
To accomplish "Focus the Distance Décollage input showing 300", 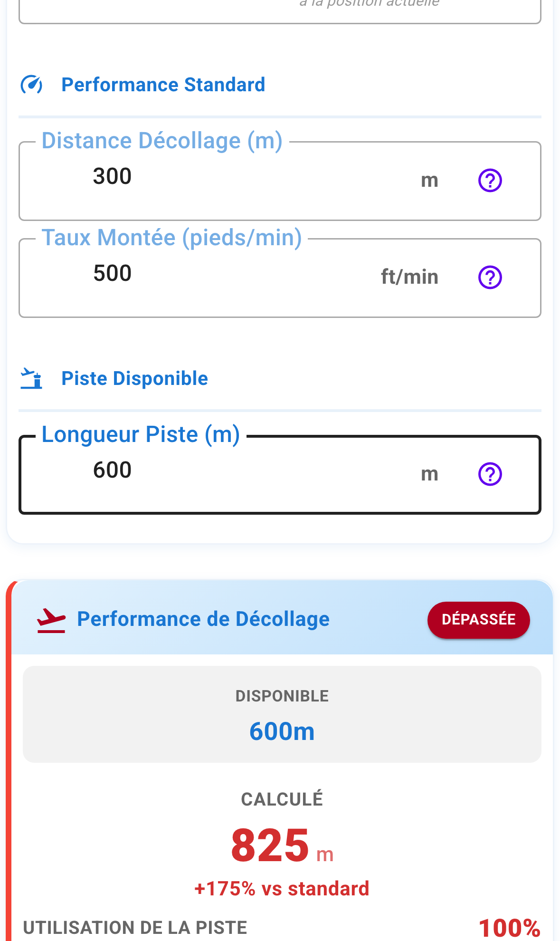I will (237, 177).
